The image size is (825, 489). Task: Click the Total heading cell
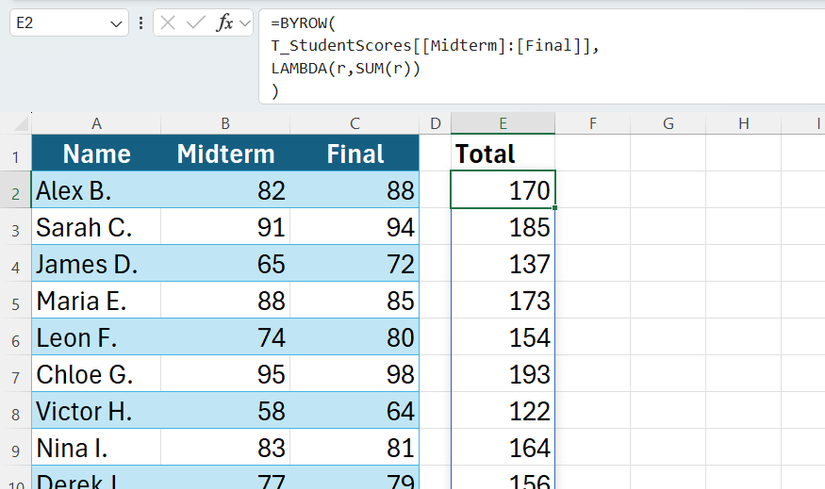coord(503,154)
